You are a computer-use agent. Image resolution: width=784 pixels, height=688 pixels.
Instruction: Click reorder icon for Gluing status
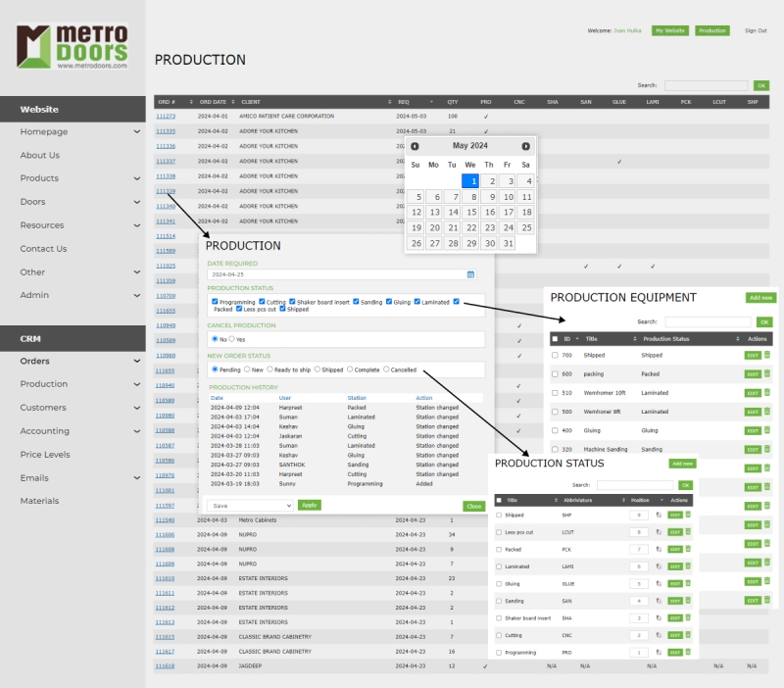tap(659, 583)
